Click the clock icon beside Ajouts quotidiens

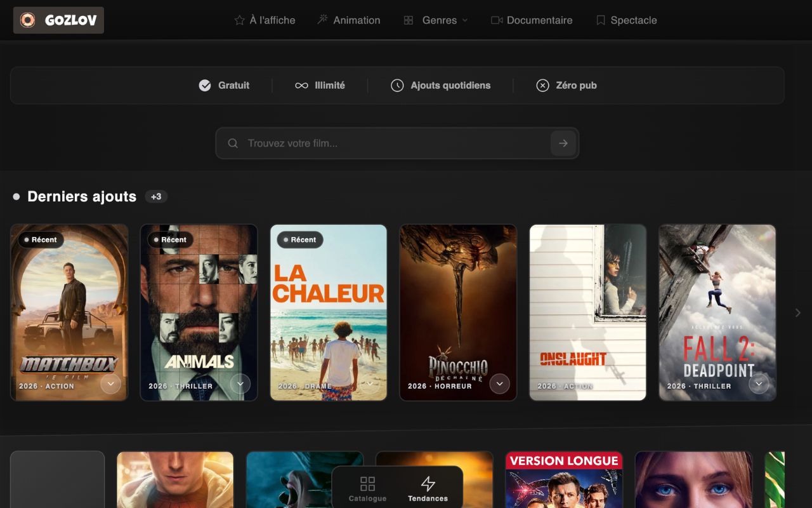click(397, 86)
